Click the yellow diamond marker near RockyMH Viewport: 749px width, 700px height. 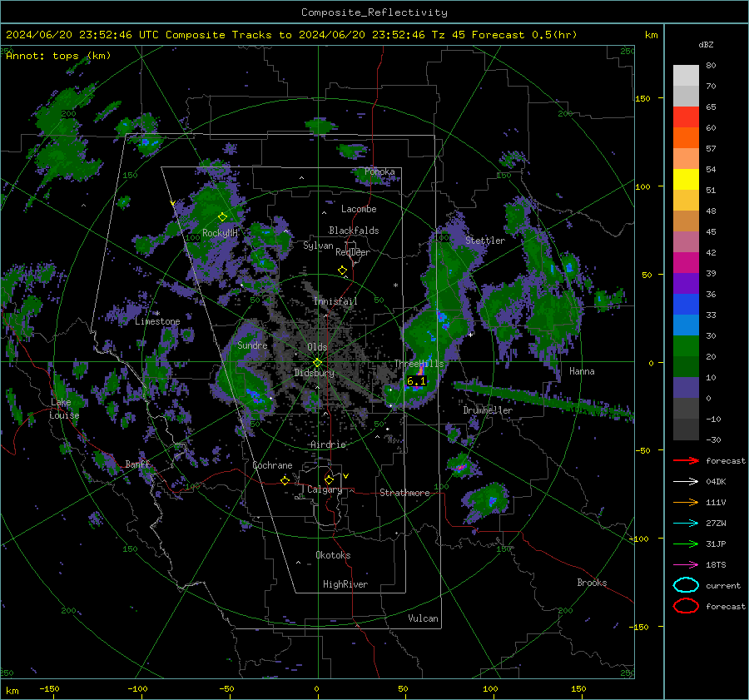(x=222, y=217)
